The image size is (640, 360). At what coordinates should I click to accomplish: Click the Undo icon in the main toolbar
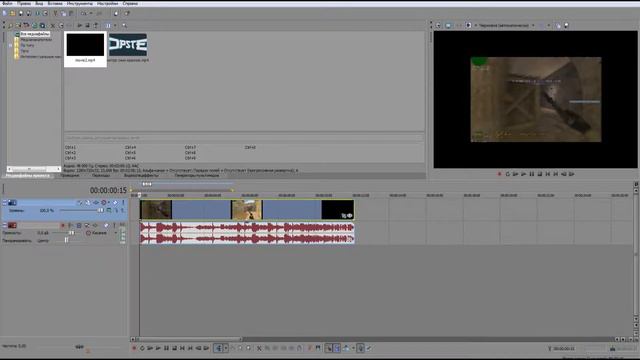[x=84, y=13]
